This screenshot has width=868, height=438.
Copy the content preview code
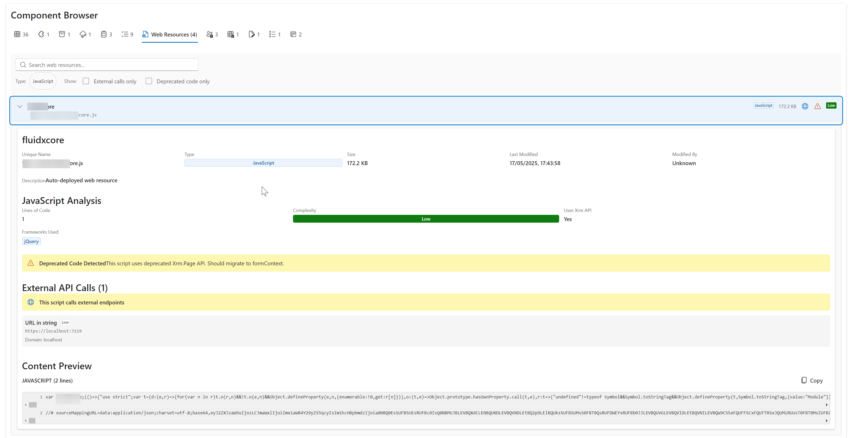pos(812,380)
